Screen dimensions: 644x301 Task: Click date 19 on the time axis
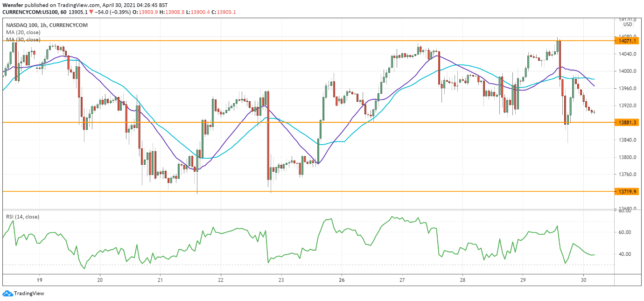pos(40,280)
